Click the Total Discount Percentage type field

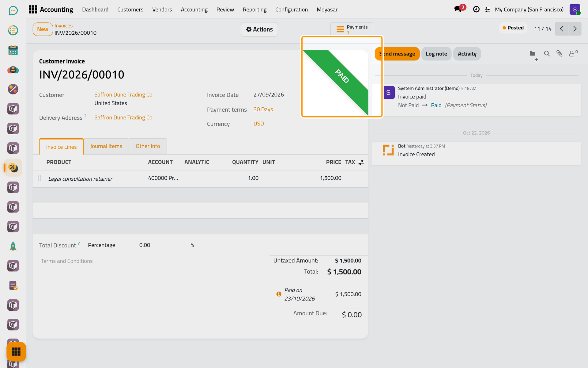[101, 245]
